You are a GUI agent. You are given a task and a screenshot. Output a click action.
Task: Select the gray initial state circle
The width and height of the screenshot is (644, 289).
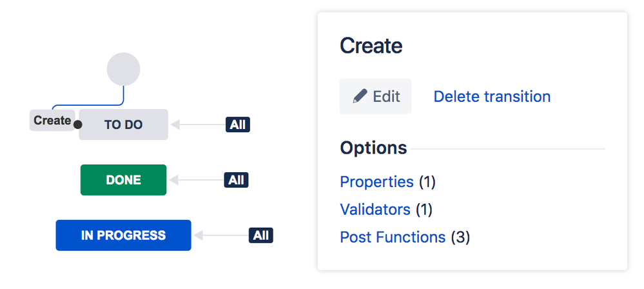tap(123, 69)
